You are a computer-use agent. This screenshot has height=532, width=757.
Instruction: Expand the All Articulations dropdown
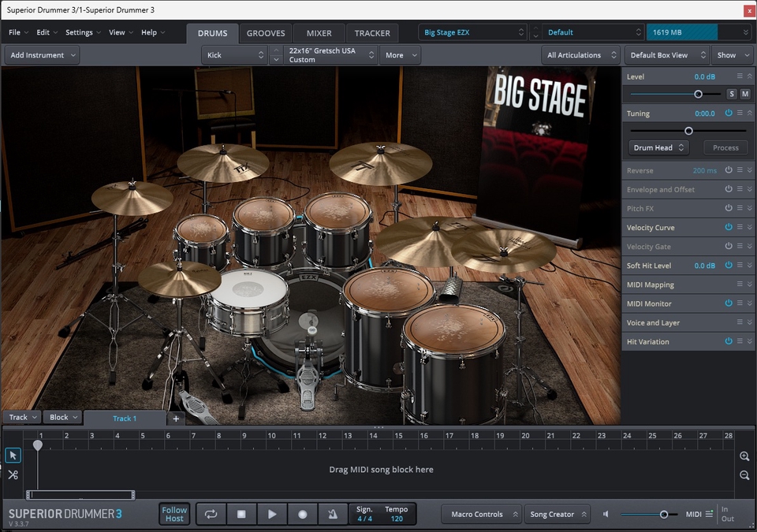580,54
